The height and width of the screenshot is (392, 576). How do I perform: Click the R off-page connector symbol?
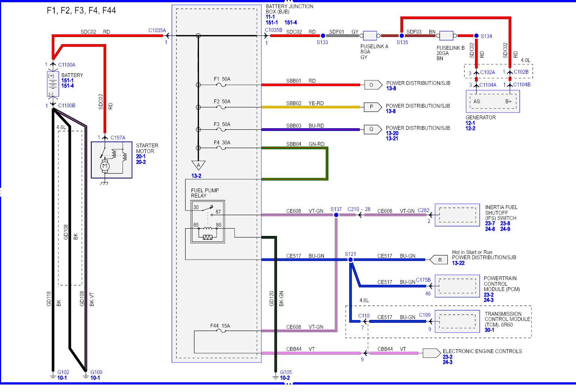pos(438,260)
